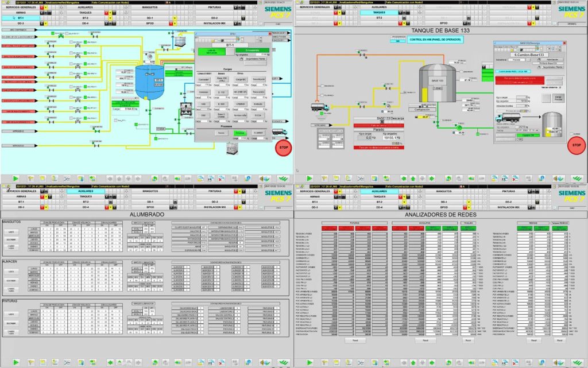Viewport: 588px width, 368px height.
Task: Expand TANQUES arrow in Alumbrado screen
Action: coord(126,196)
